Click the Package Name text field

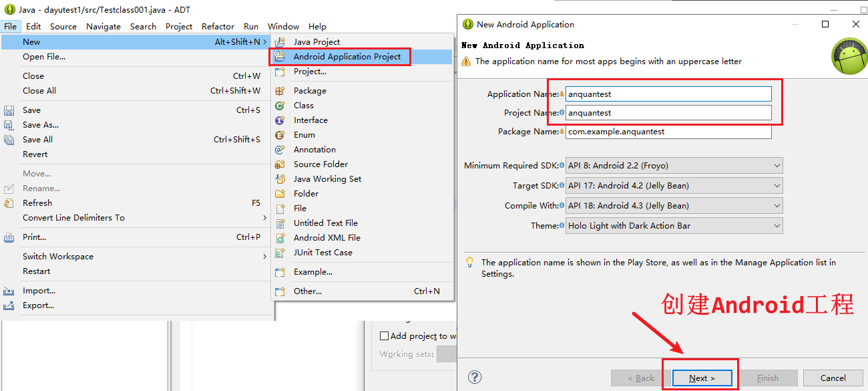668,132
